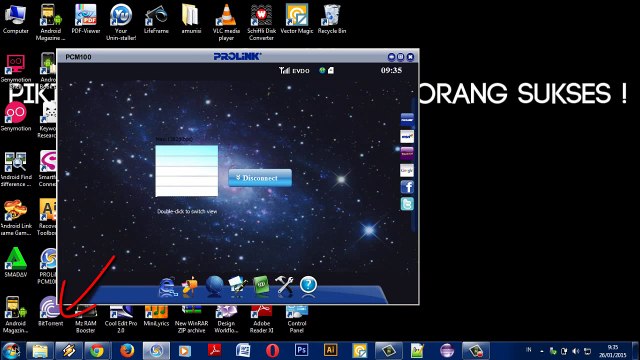The height and width of the screenshot is (360, 640).
Task: Open the Yahoo shortcut in PROLINK sidebar
Action: [407, 153]
